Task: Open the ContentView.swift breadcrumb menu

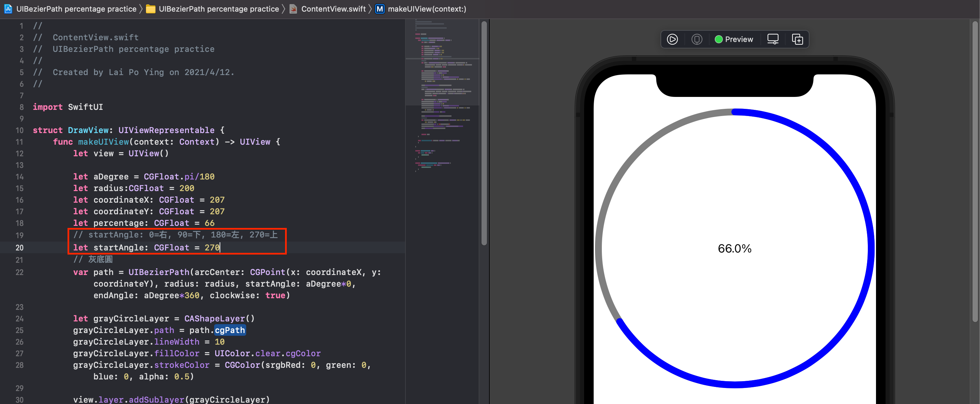Action: click(333, 9)
